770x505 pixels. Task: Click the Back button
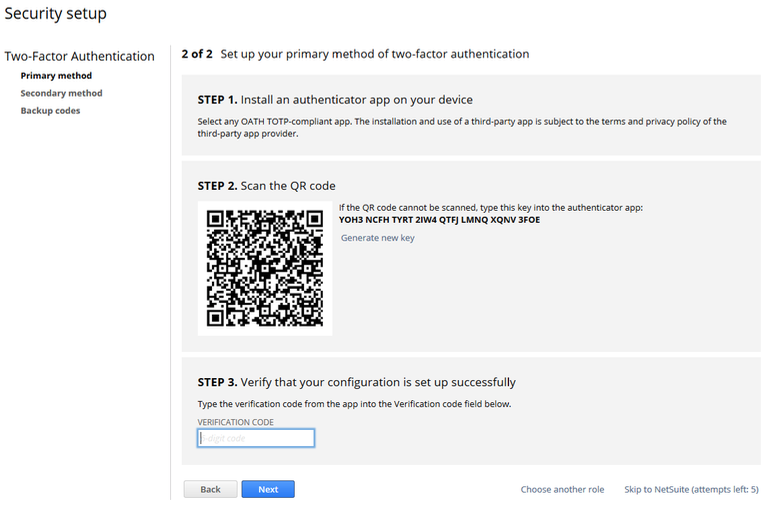coord(210,489)
